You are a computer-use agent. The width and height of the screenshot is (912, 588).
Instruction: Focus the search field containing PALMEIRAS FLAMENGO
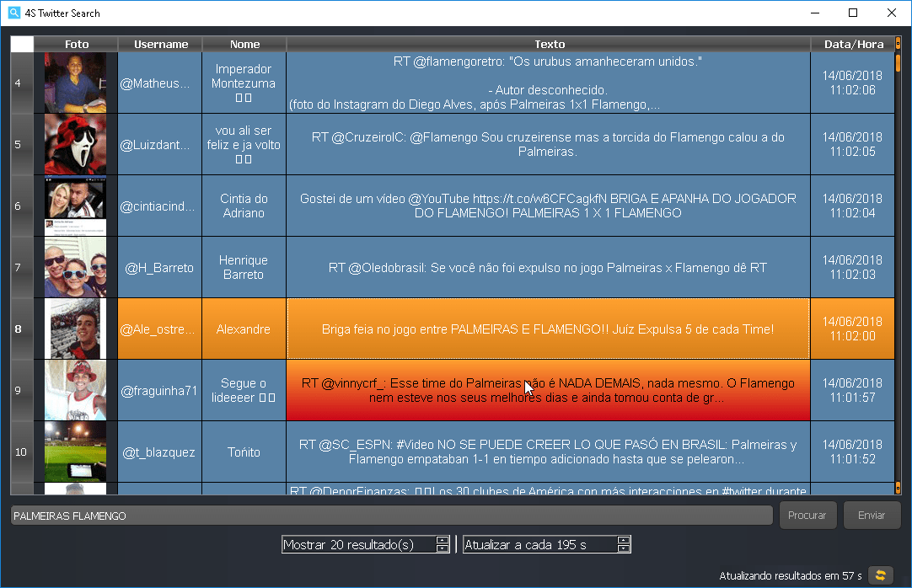(391, 516)
